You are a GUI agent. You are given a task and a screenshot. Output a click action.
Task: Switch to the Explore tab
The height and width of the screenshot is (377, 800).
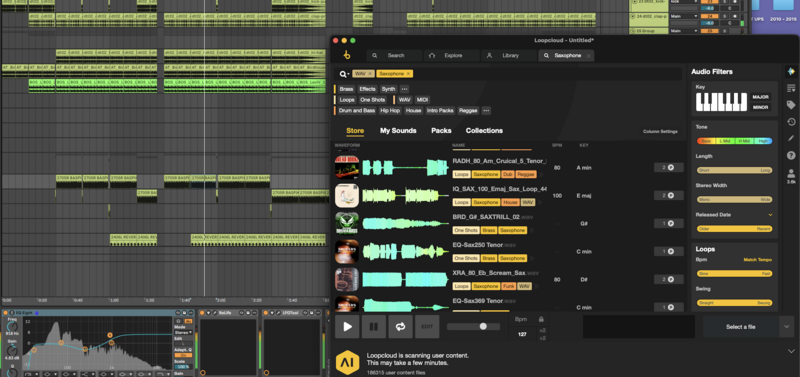tap(452, 56)
